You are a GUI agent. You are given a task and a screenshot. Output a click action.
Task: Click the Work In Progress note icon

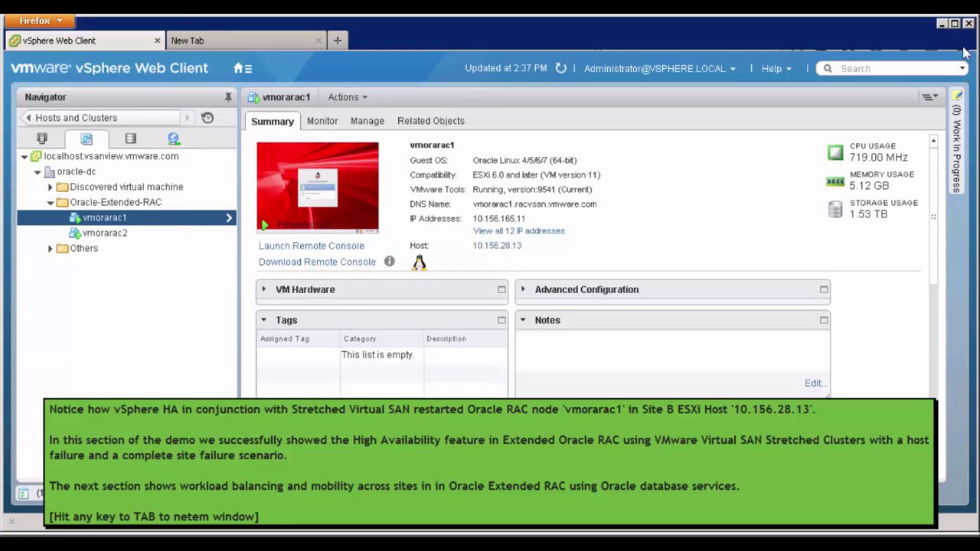[957, 95]
